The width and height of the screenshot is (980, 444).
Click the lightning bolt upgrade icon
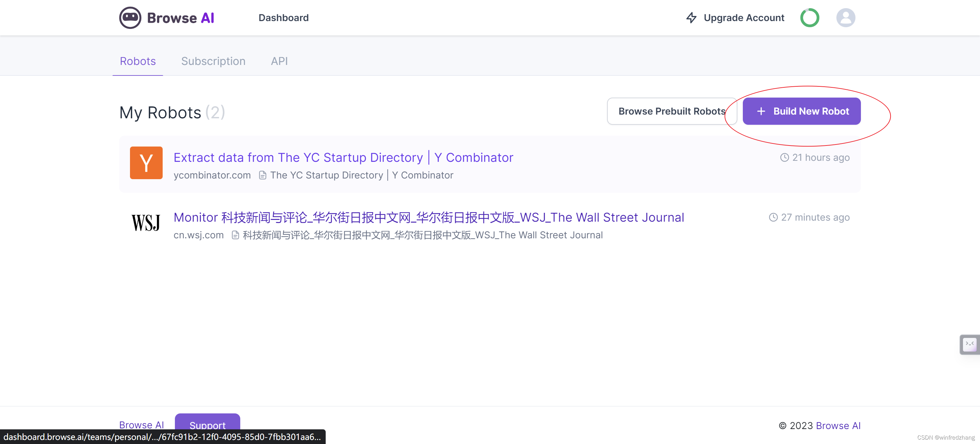click(x=691, y=17)
